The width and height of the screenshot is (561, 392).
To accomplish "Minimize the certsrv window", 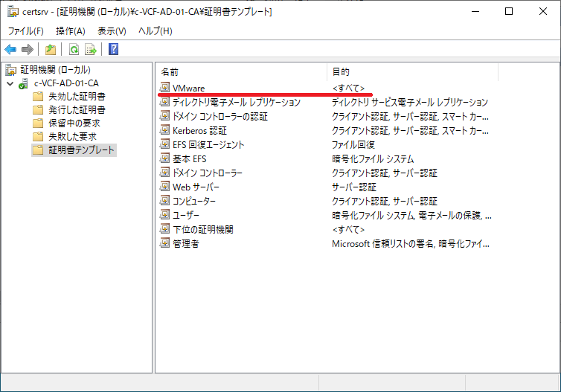I will tap(475, 11).
